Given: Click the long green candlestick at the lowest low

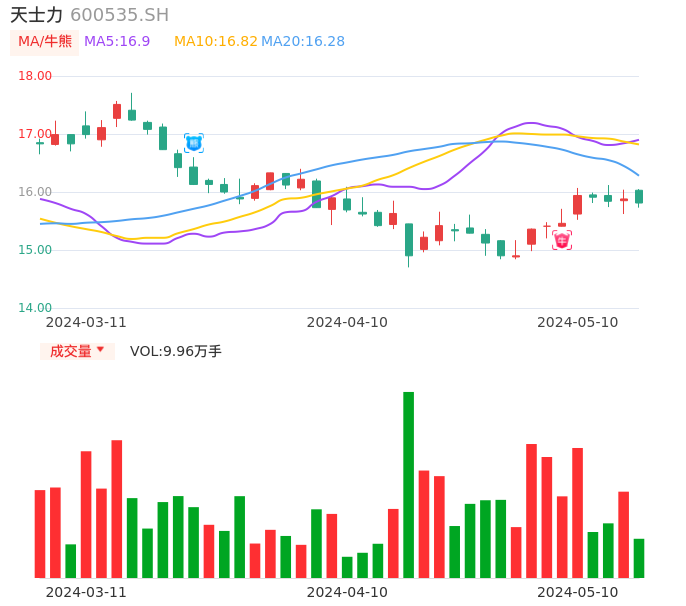Looking at the screenshot, I should (x=408, y=240).
